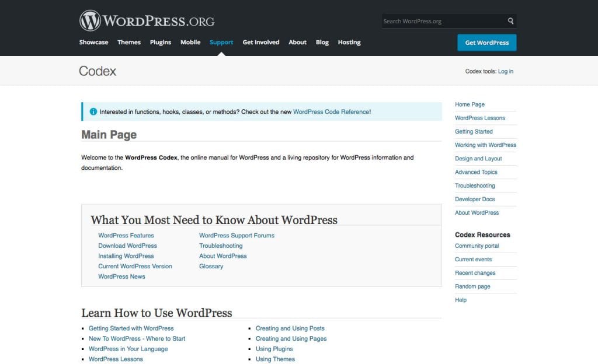This screenshot has width=598, height=364.
Task: Open Community portal link
Action: (477, 246)
